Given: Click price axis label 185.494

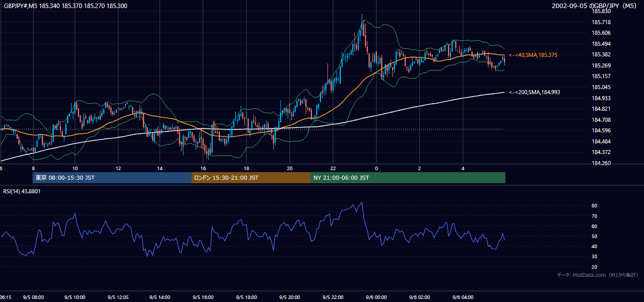Looking at the screenshot, I should click(x=601, y=44).
